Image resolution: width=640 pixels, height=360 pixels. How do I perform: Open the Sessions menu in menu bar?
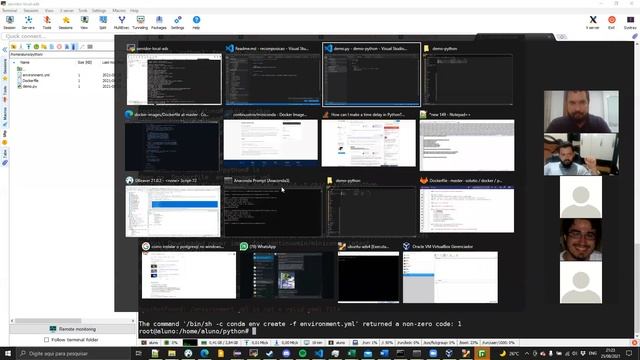[31, 11]
